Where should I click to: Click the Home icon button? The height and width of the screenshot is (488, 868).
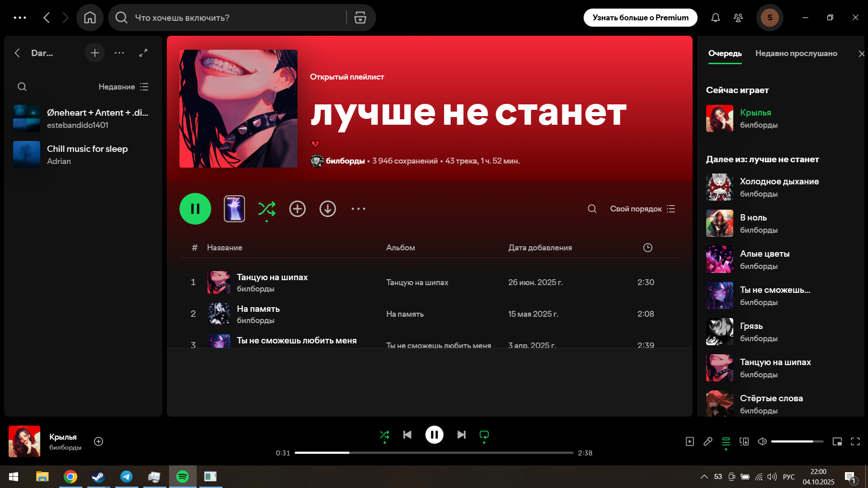pos(90,18)
